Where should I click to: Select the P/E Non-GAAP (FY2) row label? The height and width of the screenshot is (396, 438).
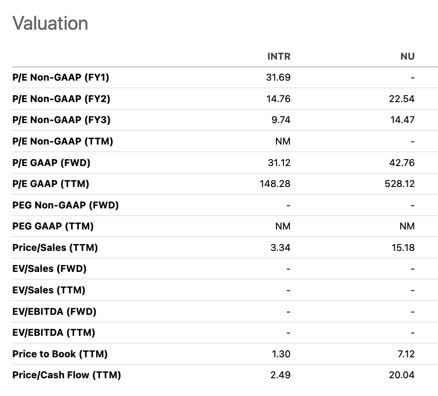coord(61,99)
